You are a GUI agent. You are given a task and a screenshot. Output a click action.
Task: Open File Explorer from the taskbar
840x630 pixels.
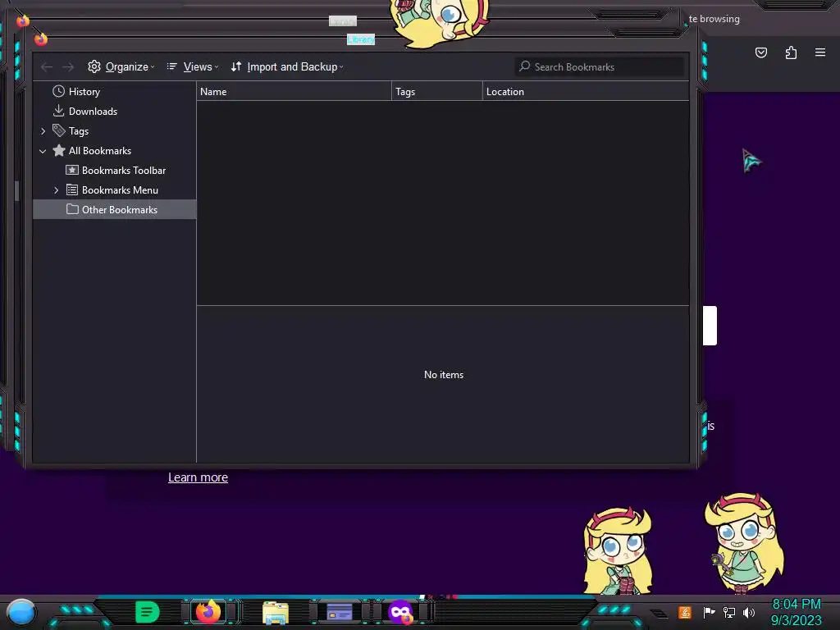pos(276,612)
